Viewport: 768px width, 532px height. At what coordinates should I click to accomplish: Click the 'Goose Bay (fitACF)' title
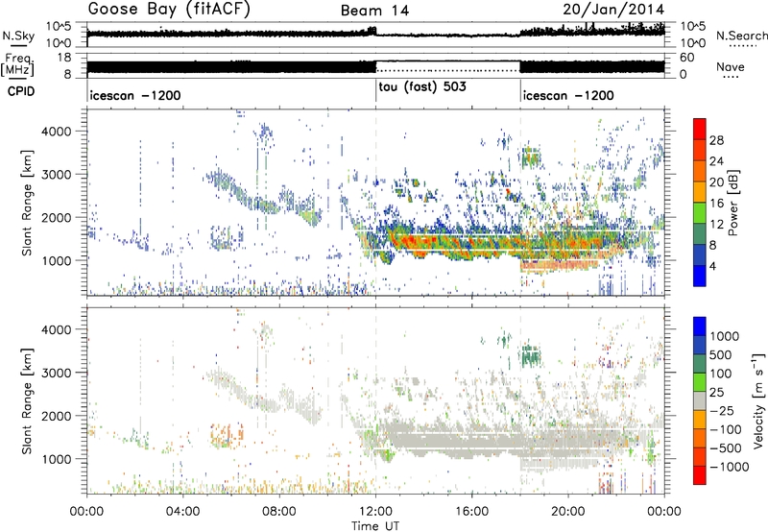point(169,10)
